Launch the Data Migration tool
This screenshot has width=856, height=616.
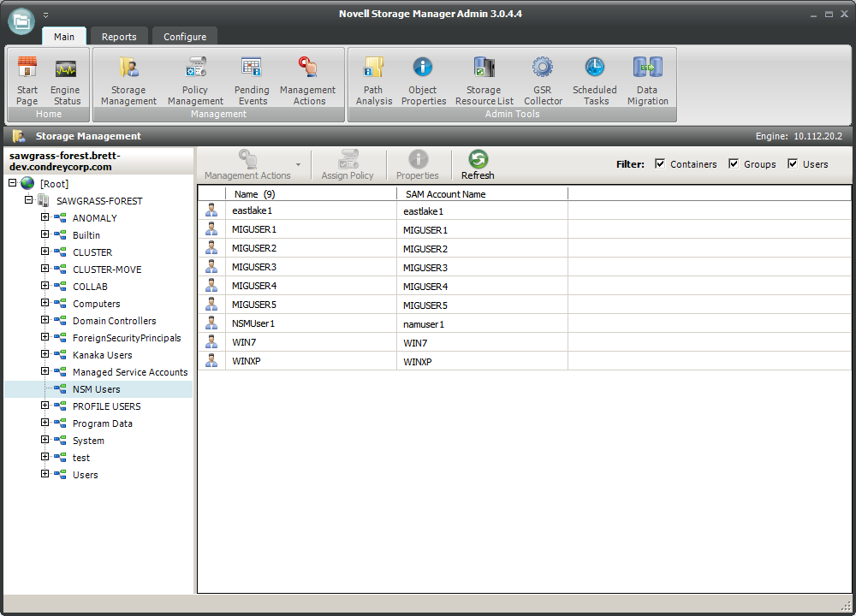(x=647, y=80)
